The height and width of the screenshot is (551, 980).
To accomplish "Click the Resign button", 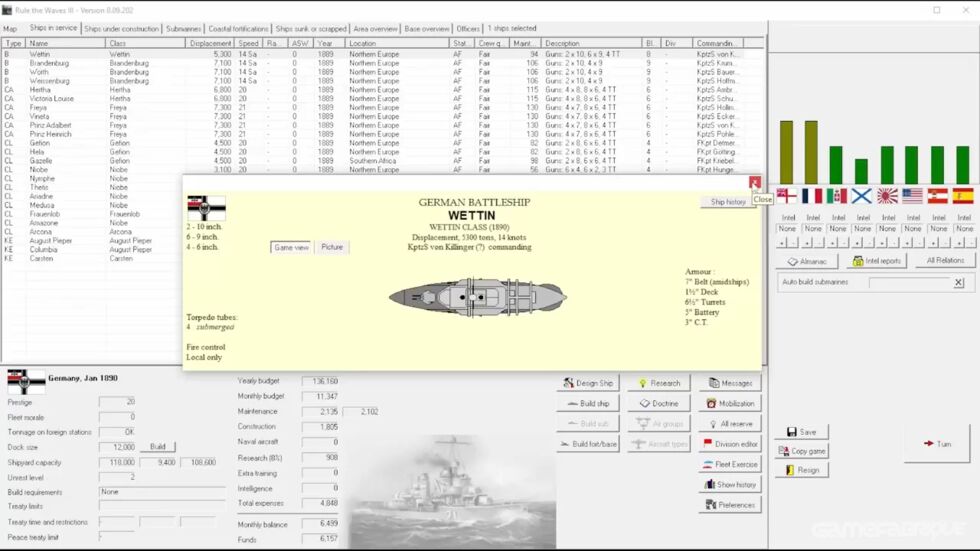I will tap(802, 470).
